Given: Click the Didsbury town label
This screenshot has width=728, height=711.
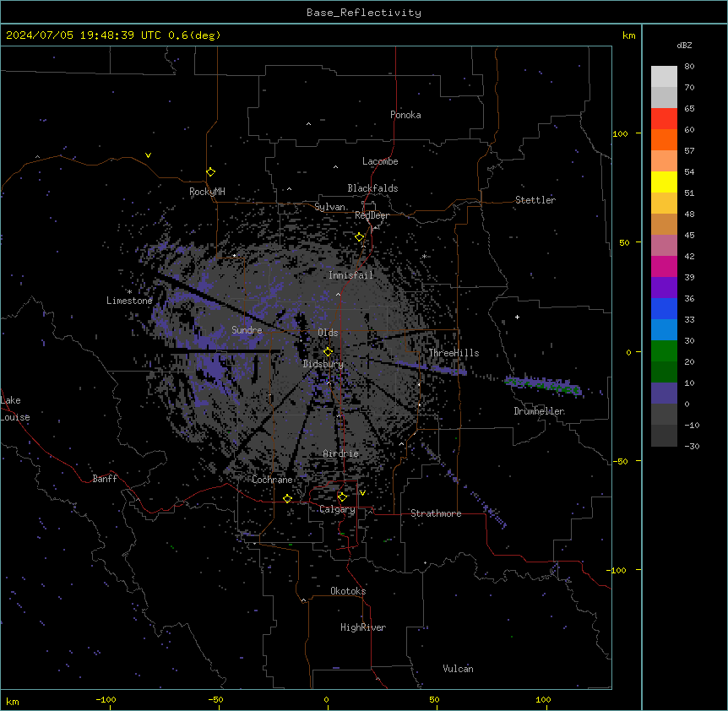Looking at the screenshot, I should (323, 364).
